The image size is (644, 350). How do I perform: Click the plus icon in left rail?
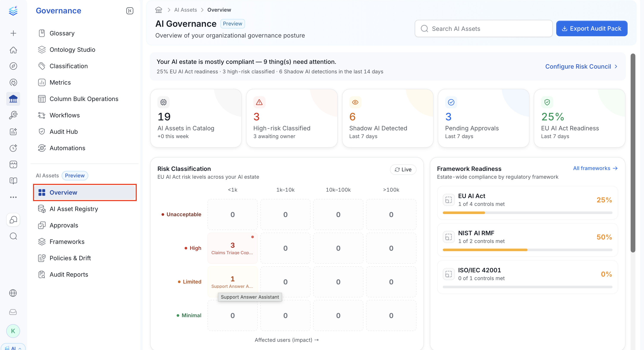[x=13, y=33]
